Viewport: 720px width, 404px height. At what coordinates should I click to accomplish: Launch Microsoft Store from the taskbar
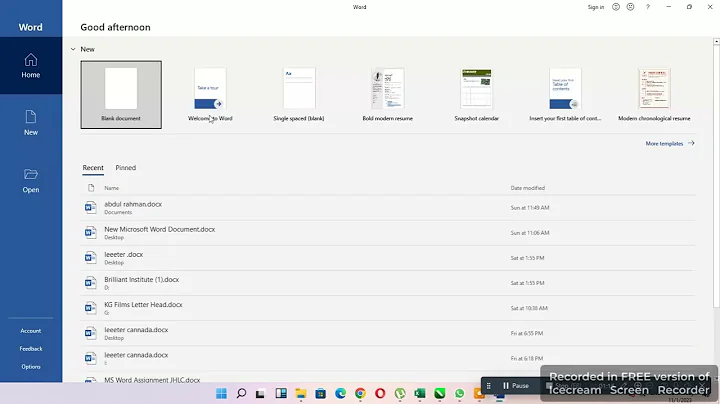(321, 393)
